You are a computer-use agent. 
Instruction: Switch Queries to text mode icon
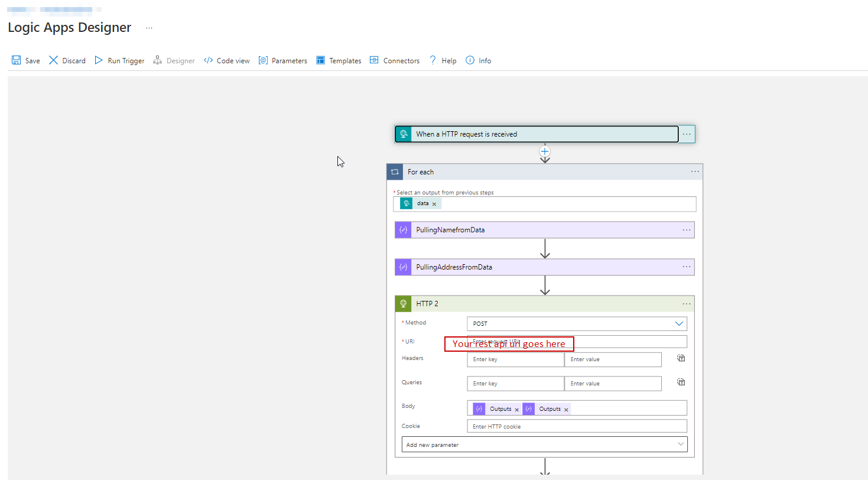click(x=681, y=382)
